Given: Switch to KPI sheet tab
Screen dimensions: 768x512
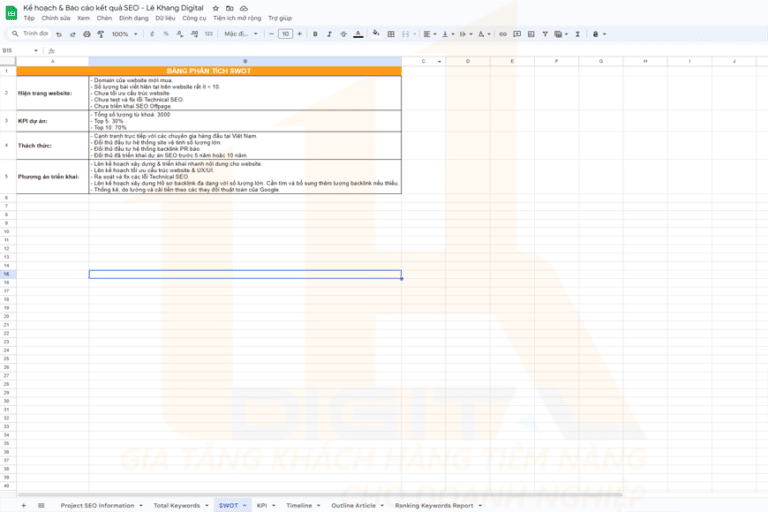Looking at the screenshot, I should coord(262,506).
